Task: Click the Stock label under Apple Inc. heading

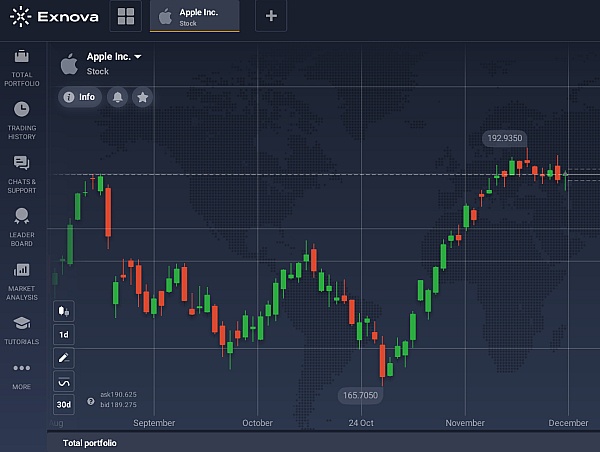Action: (x=98, y=71)
